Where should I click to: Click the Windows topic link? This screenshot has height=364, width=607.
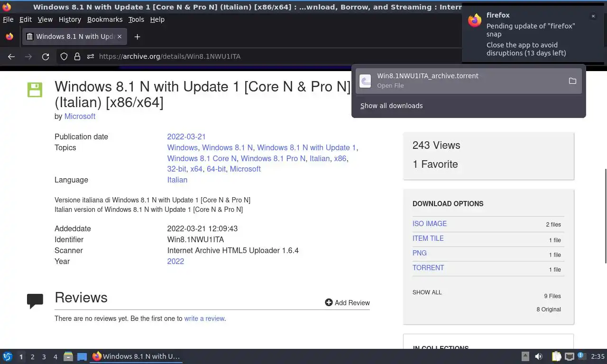tap(182, 147)
